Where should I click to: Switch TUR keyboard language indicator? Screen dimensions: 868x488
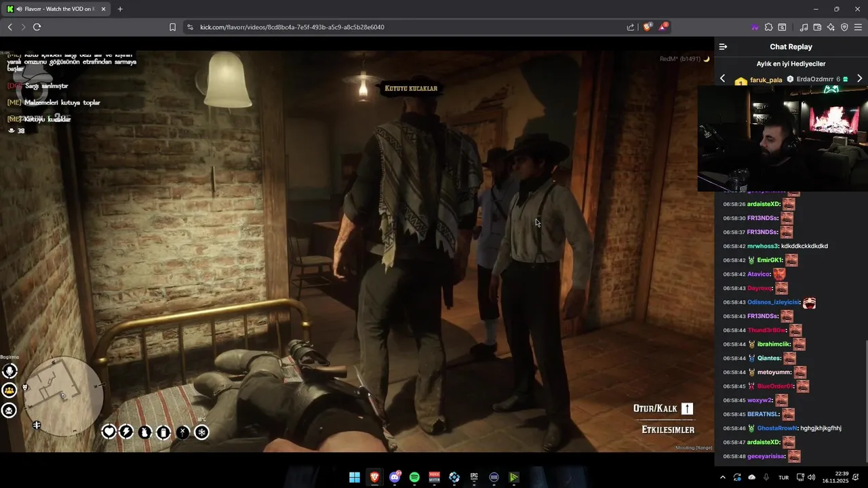(783, 477)
